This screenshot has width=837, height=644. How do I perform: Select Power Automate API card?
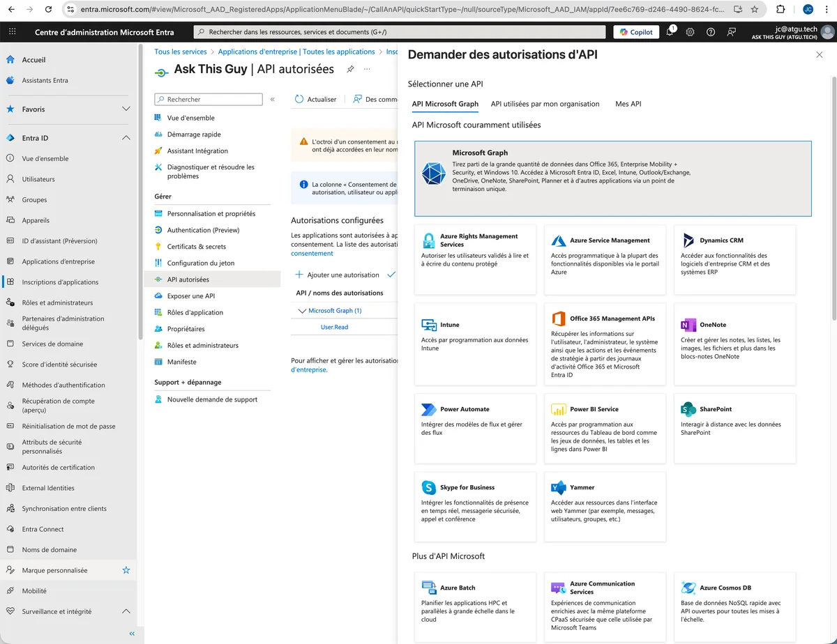[475, 429]
